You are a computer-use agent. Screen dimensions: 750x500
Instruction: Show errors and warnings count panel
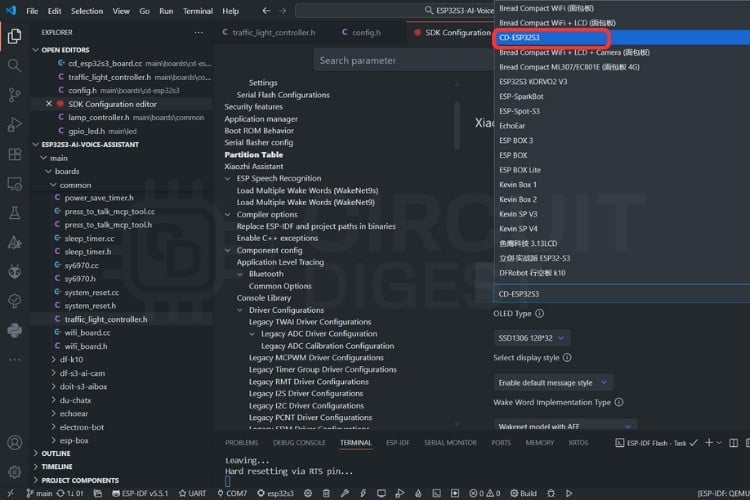(484, 493)
